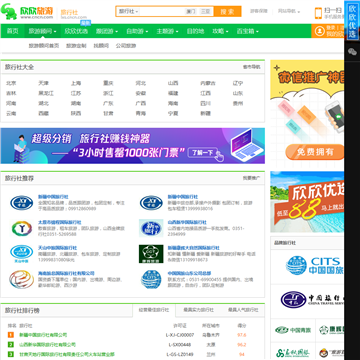Open 旅游顾问首页 sub-navigation link
This screenshot has width=360, height=360.
point(44,46)
